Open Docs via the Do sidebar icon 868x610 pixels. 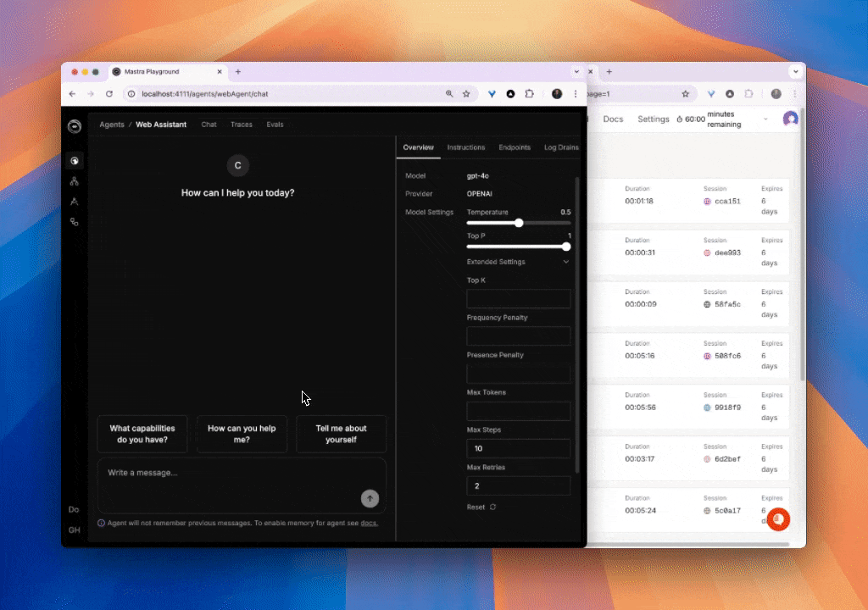(x=75, y=510)
